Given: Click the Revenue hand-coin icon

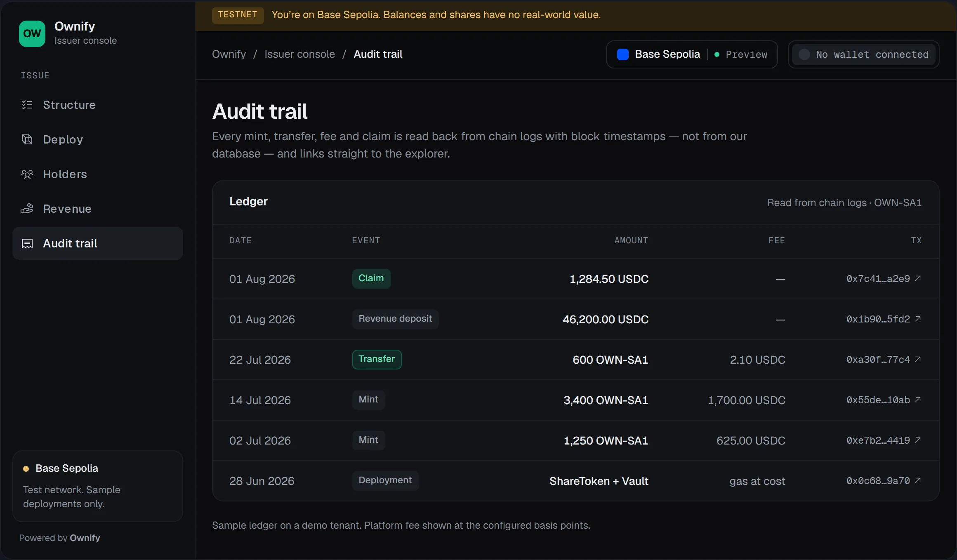Looking at the screenshot, I should [x=27, y=209].
